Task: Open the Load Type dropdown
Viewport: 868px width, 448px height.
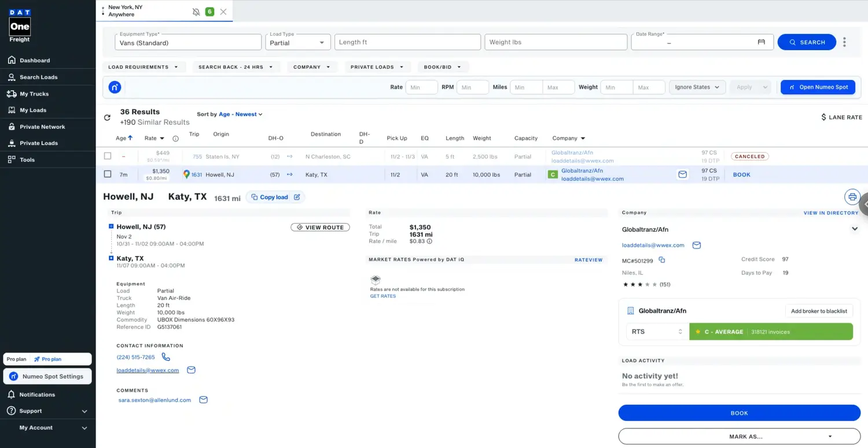Action: click(x=297, y=42)
